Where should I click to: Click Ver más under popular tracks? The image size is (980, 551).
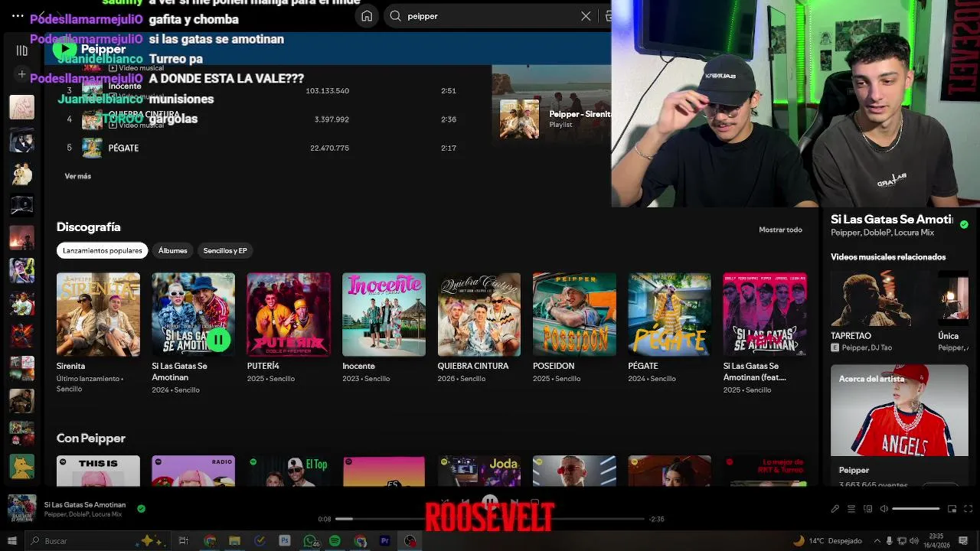[77, 176]
